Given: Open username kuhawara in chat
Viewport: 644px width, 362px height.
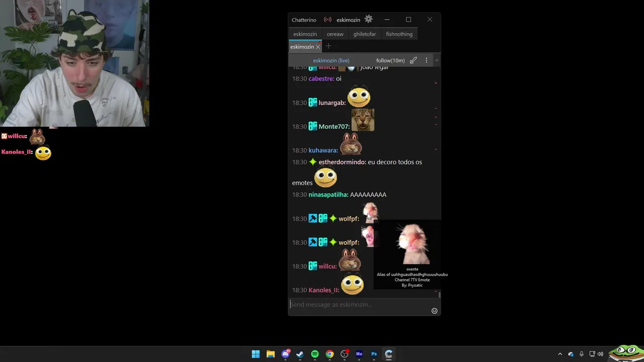Looking at the screenshot, I should tap(323, 150).
